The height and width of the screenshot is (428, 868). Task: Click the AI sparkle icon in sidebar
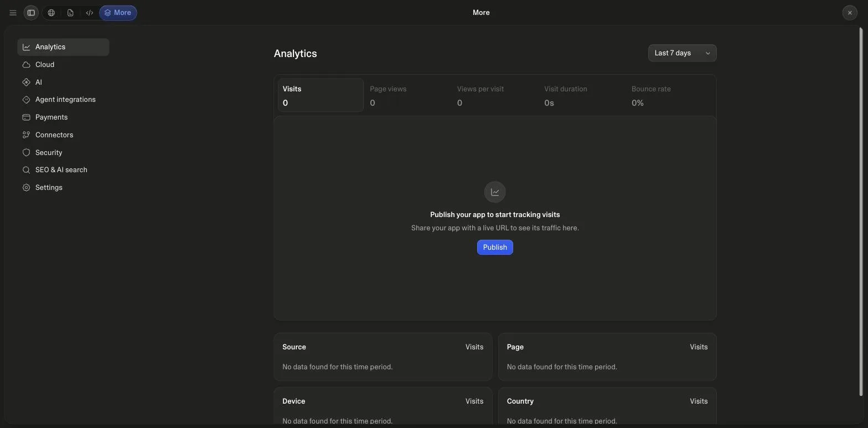click(26, 82)
